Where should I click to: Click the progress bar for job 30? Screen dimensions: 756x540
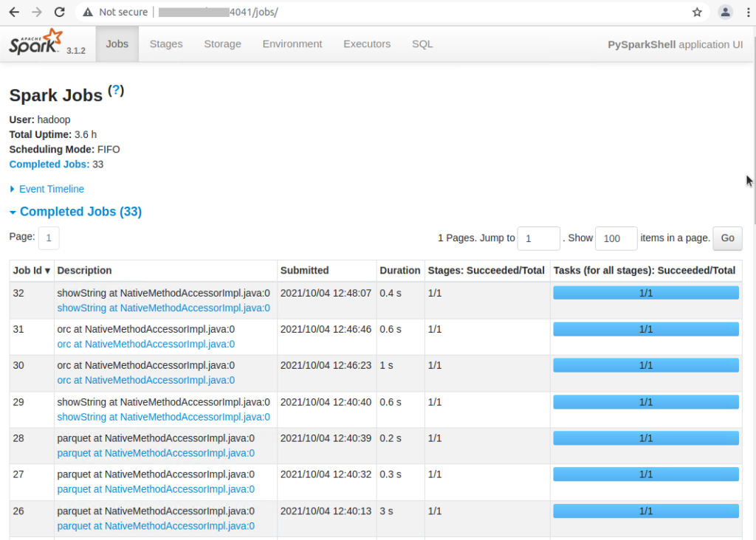[645, 365]
